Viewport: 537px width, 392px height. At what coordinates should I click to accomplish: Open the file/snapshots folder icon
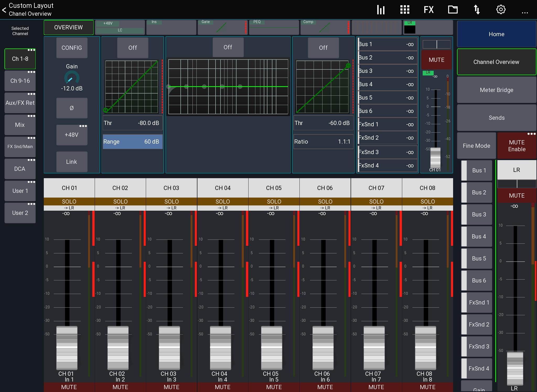(x=453, y=9)
